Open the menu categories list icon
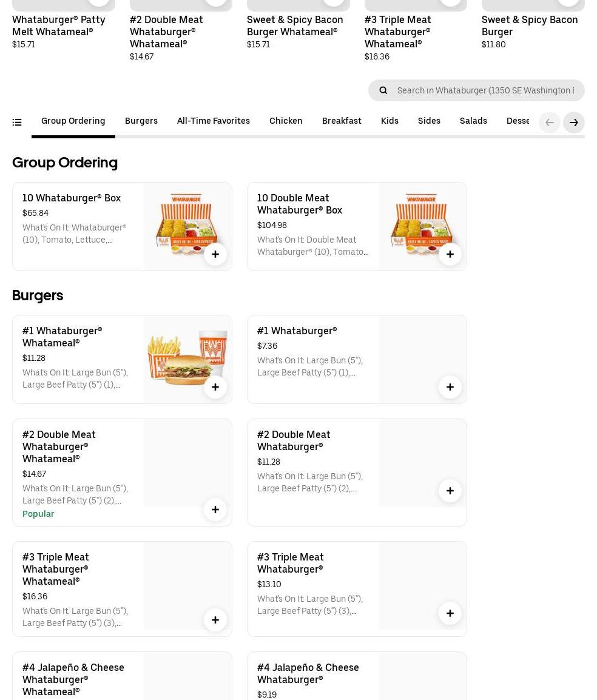 tap(17, 123)
